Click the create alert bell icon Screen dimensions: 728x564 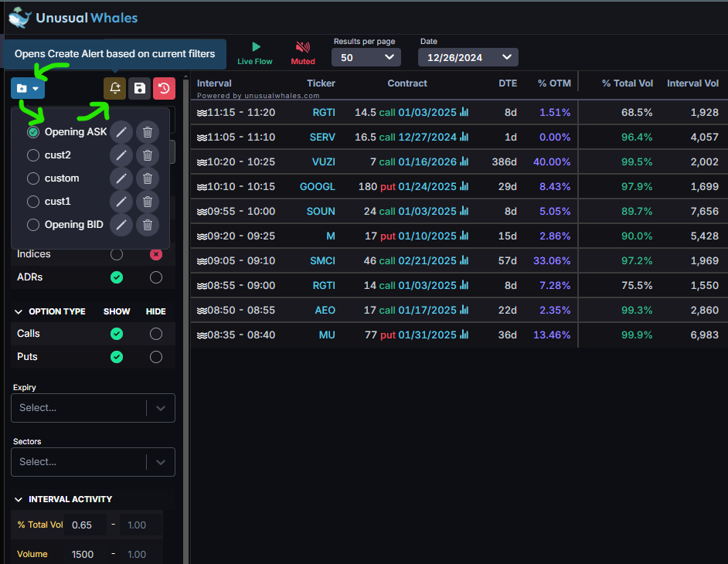coord(115,88)
